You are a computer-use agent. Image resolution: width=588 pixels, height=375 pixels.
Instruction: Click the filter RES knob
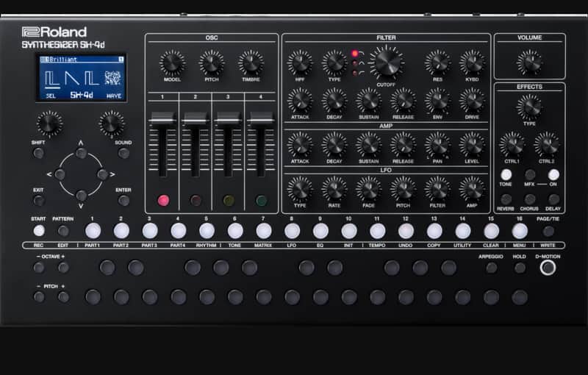(437, 63)
